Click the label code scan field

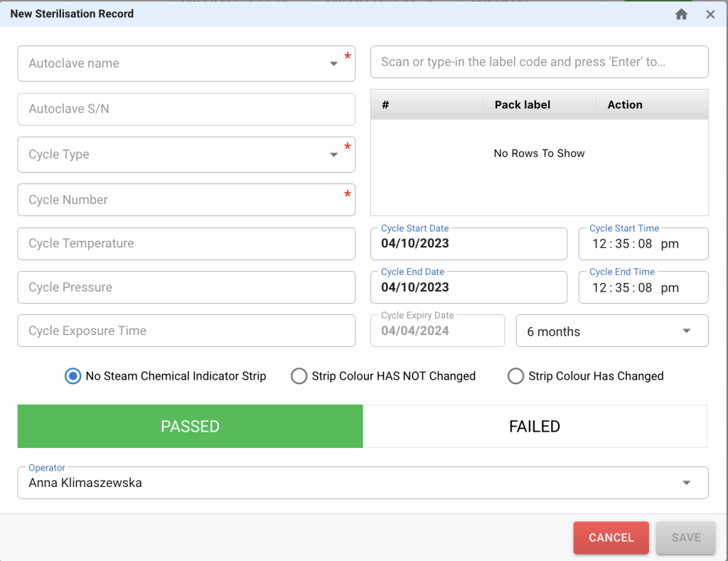pyautogui.click(x=539, y=62)
